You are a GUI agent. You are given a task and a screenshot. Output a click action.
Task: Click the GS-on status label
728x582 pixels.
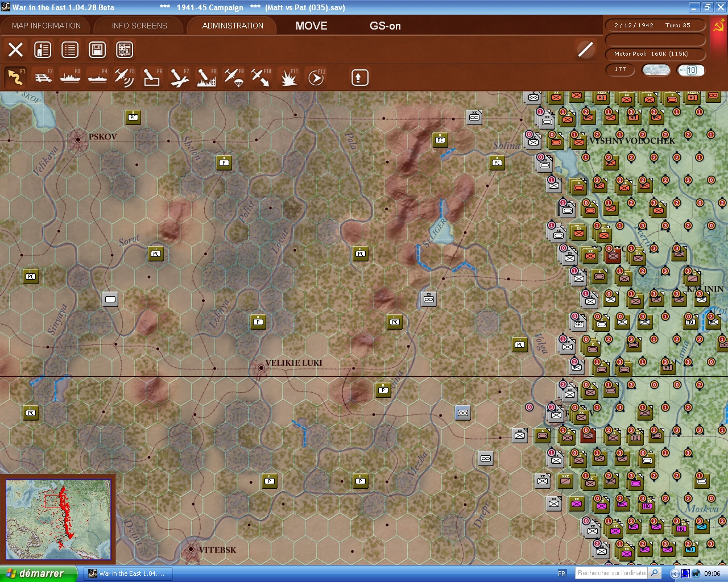coord(385,26)
